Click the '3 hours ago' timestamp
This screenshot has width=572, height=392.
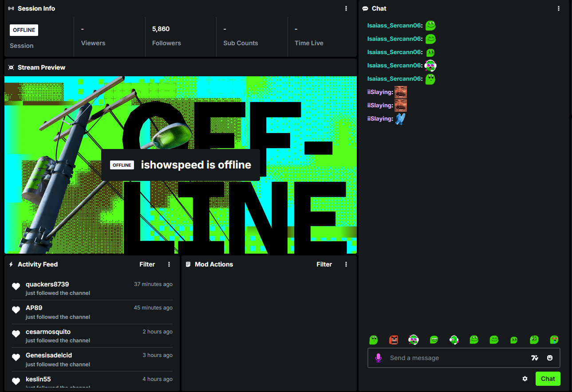click(x=158, y=355)
